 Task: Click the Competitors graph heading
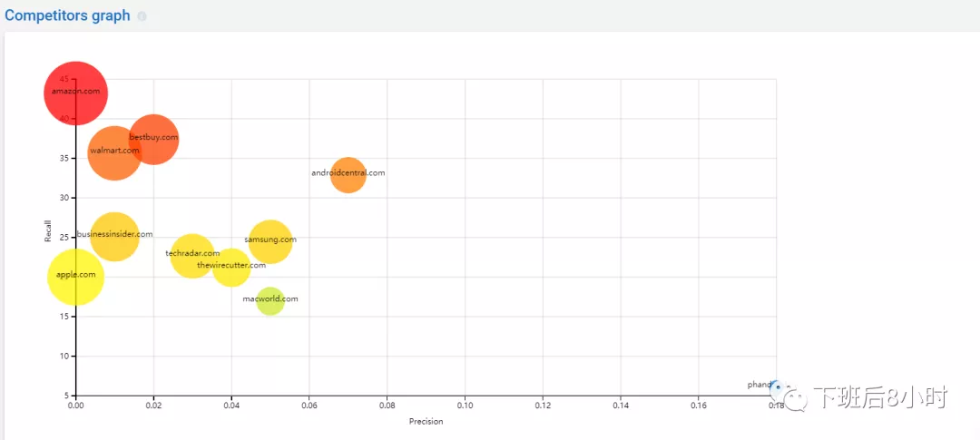[67, 15]
